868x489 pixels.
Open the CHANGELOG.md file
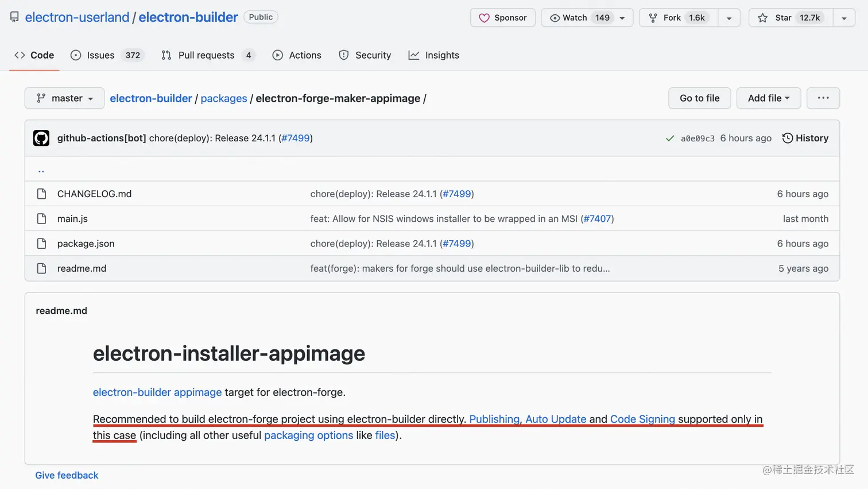94,194
